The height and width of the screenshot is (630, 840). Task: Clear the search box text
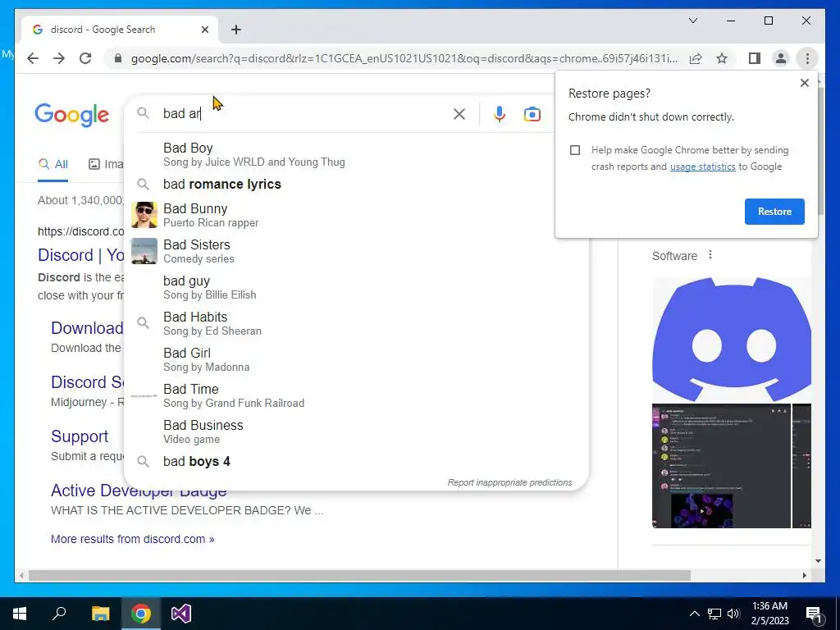pos(459,113)
